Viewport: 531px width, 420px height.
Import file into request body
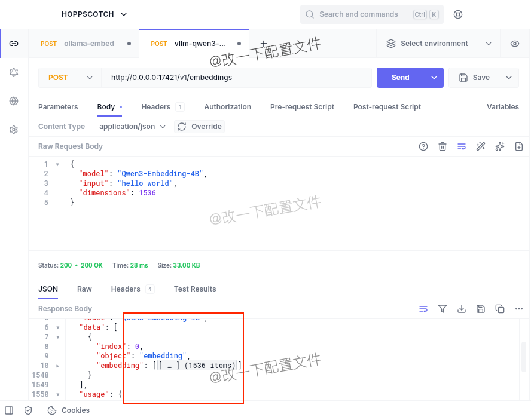pyautogui.click(x=519, y=146)
